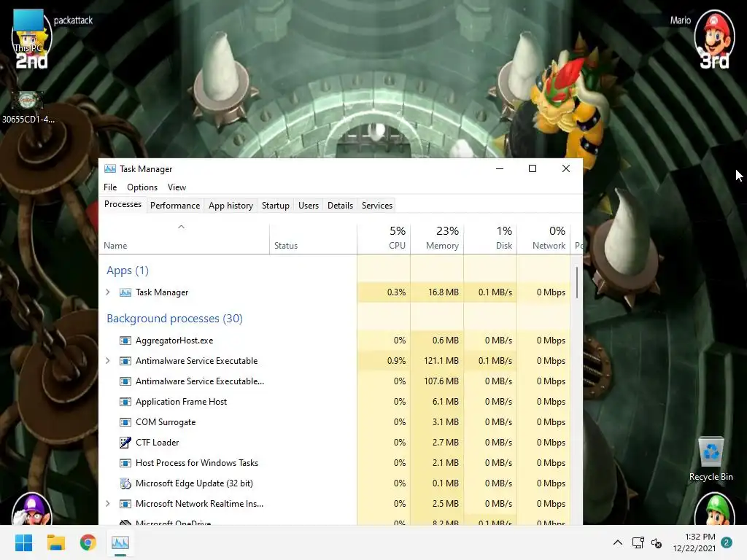This screenshot has height=560, width=747.
Task: Click the Task Manager taskbar icon
Action: [x=120, y=542]
